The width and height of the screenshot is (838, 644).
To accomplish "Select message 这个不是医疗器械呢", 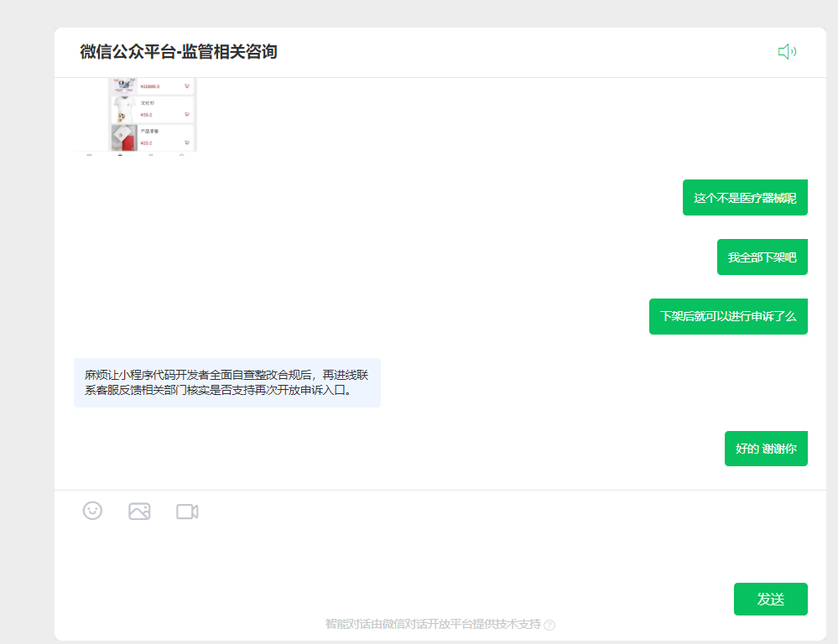I will click(x=745, y=198).
